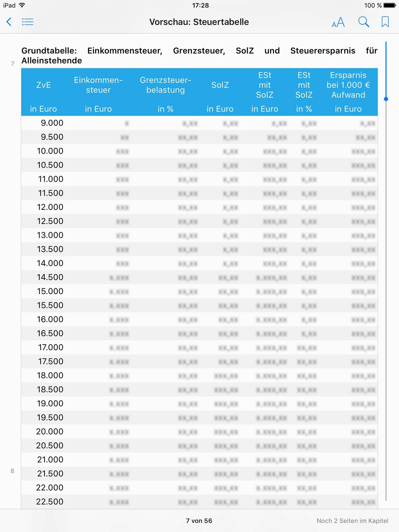The image size is (399, 532).
Task: Click the blue scroll position handle
Action: (x=386, y=99)
